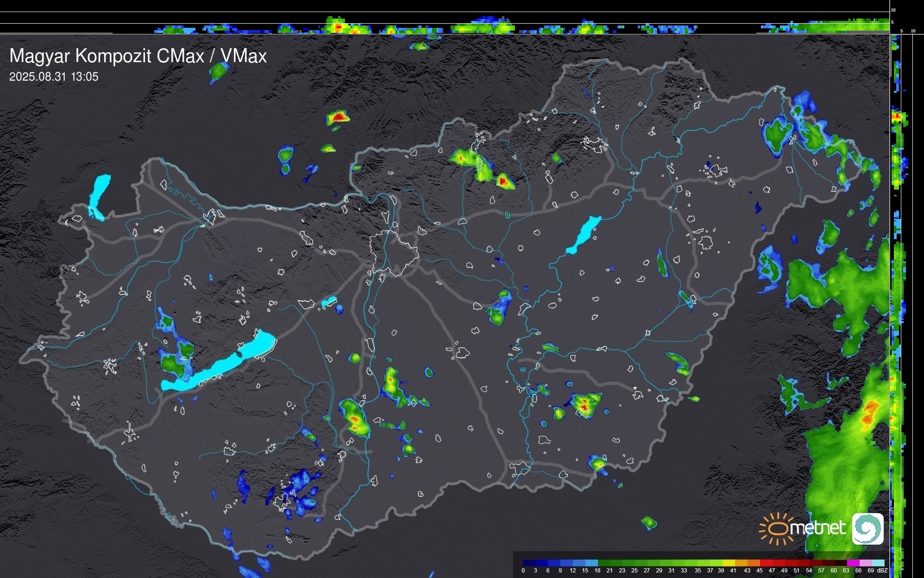Click the Budapest city outline
This screenshot has width=924, height=578.
(394, 253)
